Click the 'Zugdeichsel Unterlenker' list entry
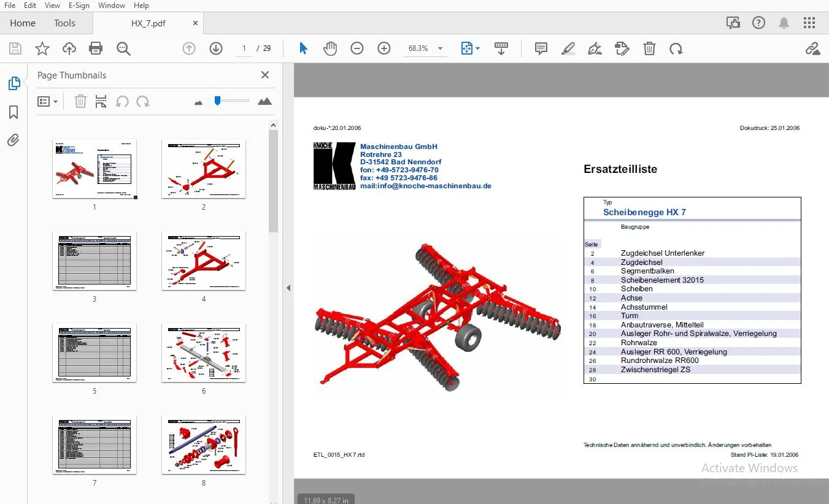The image size is (829, 504). (663, 253)
